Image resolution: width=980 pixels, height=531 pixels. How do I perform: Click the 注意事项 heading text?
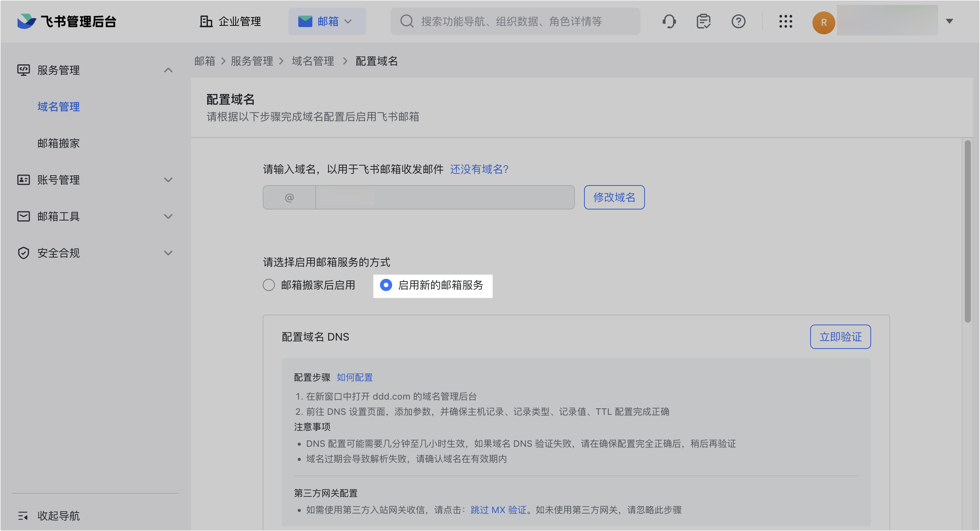(312, 427)
